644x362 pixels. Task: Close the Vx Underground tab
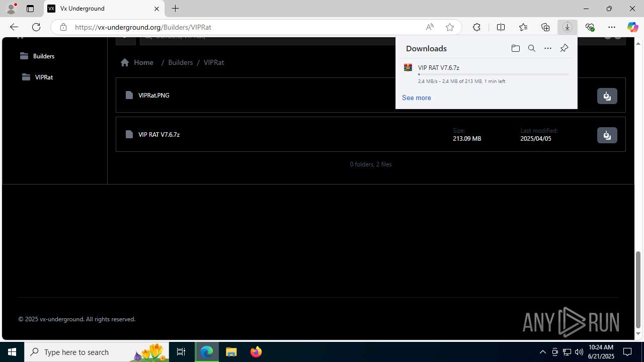coord(156,9)
